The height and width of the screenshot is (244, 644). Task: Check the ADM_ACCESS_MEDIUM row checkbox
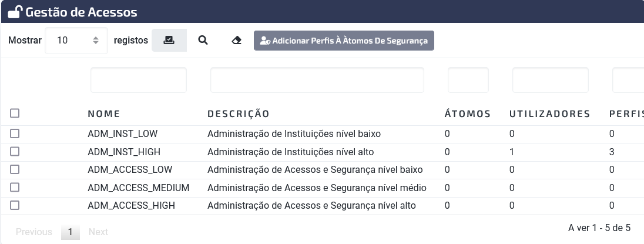pyautogui.click(x=15, y=188)
